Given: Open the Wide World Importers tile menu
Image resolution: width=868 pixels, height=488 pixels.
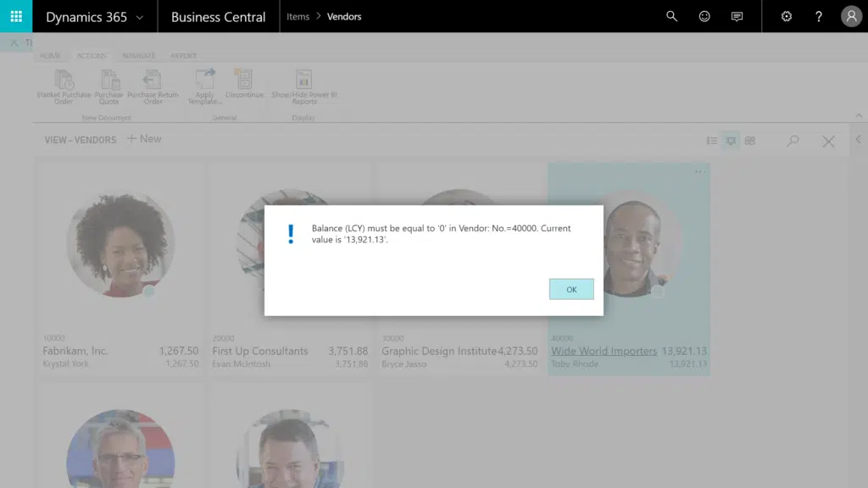Looking at the screenshot, I should 699,172.
